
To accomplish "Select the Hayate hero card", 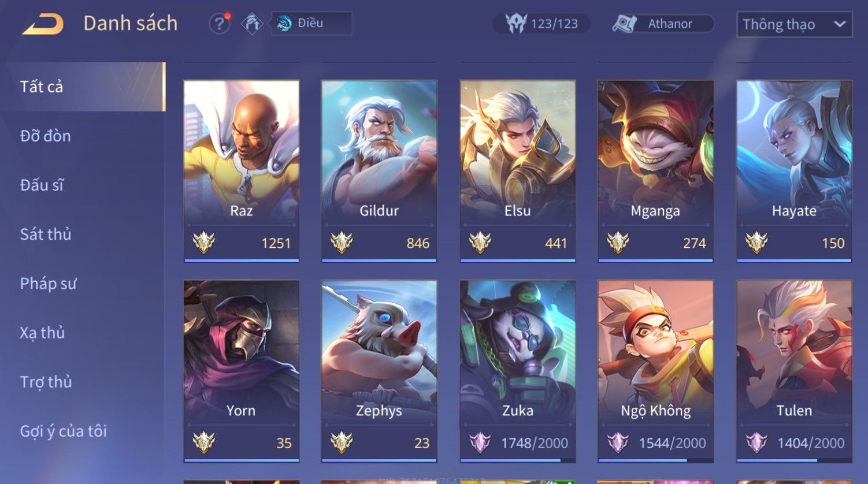I will (794, 172).
